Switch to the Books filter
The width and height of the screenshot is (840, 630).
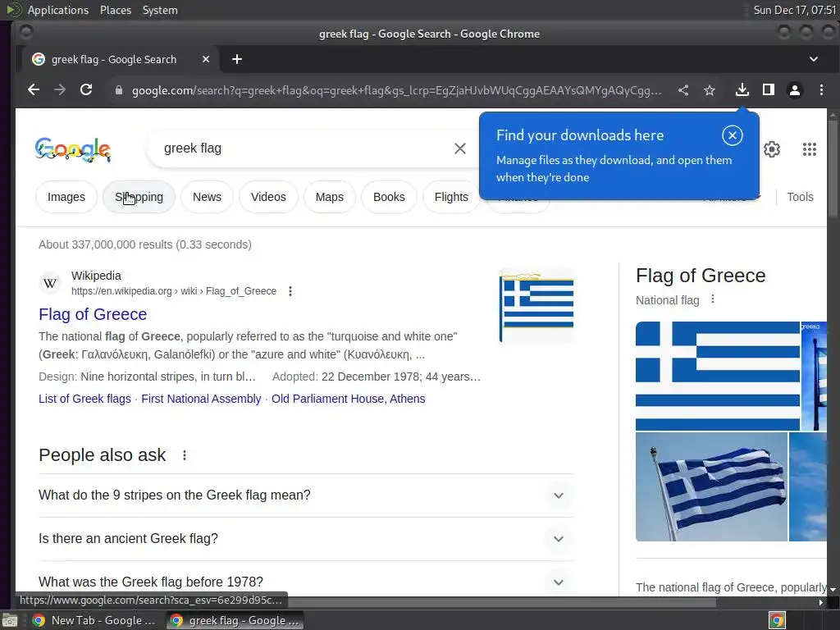coord(389,197)
